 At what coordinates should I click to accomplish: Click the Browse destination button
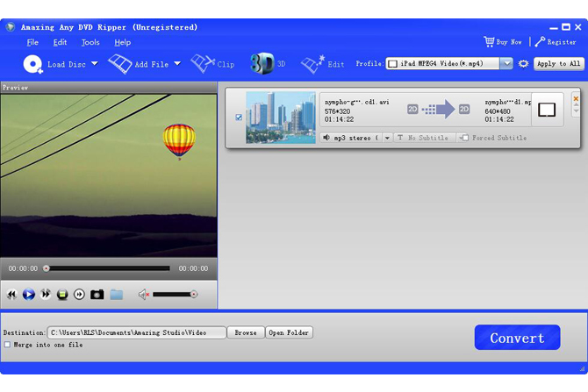point(246,333)
